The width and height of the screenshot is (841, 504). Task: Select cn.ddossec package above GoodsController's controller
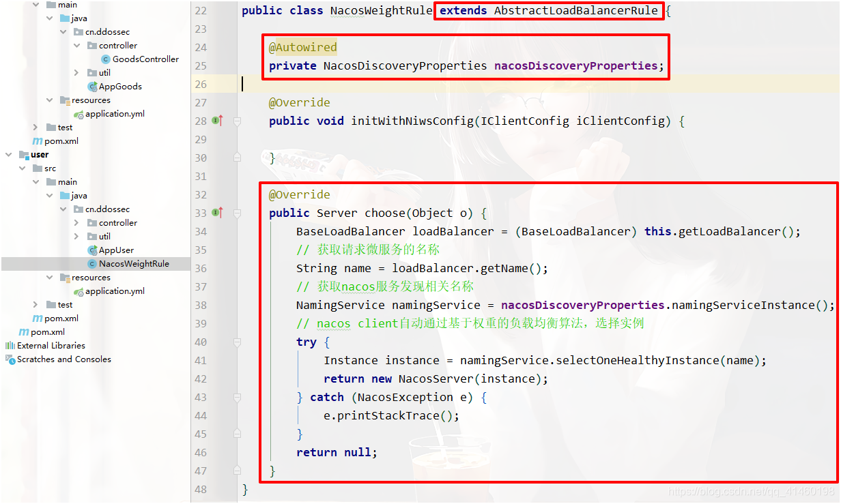coord(107,32)
